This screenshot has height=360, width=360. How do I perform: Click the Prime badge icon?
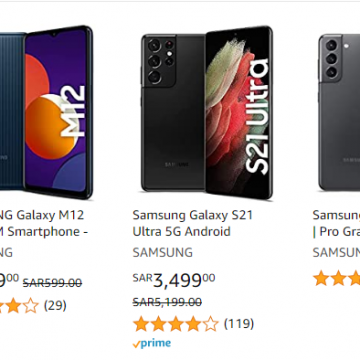click(152, 343)
